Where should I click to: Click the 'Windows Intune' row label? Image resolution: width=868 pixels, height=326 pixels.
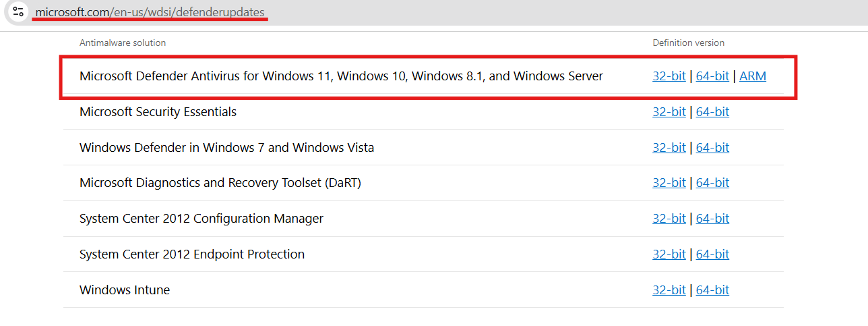pos(125,290)
